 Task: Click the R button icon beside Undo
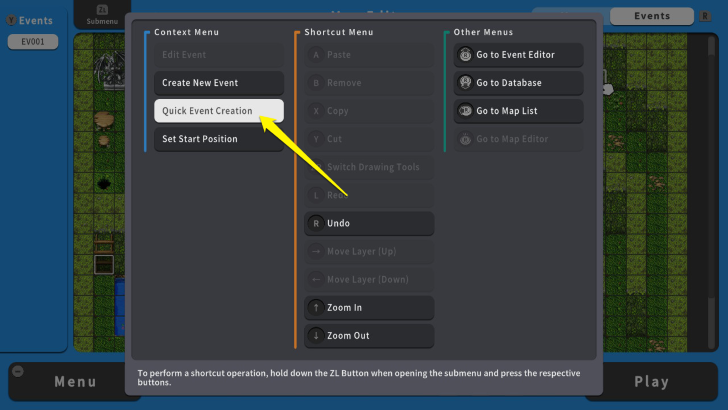[x=316, y=223]
